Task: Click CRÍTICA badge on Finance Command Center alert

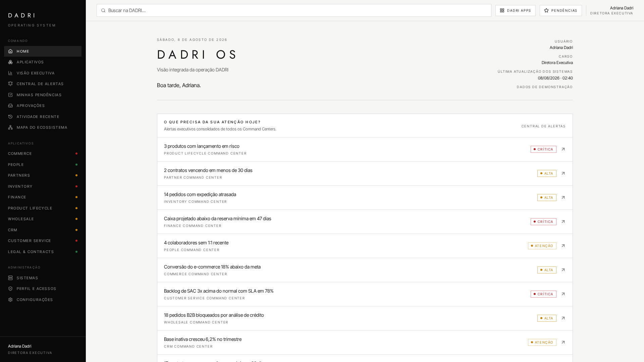Action: coord(543,222)
